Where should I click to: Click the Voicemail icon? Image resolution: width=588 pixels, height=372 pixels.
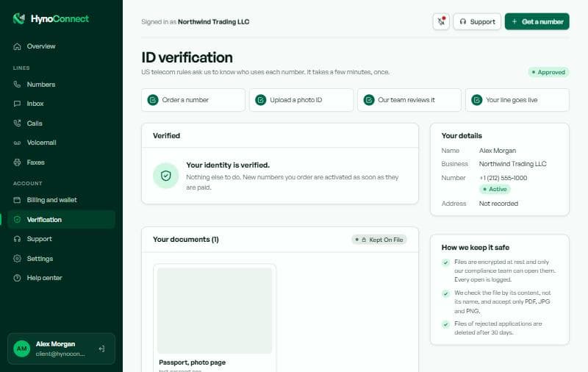tap(17, 143)
